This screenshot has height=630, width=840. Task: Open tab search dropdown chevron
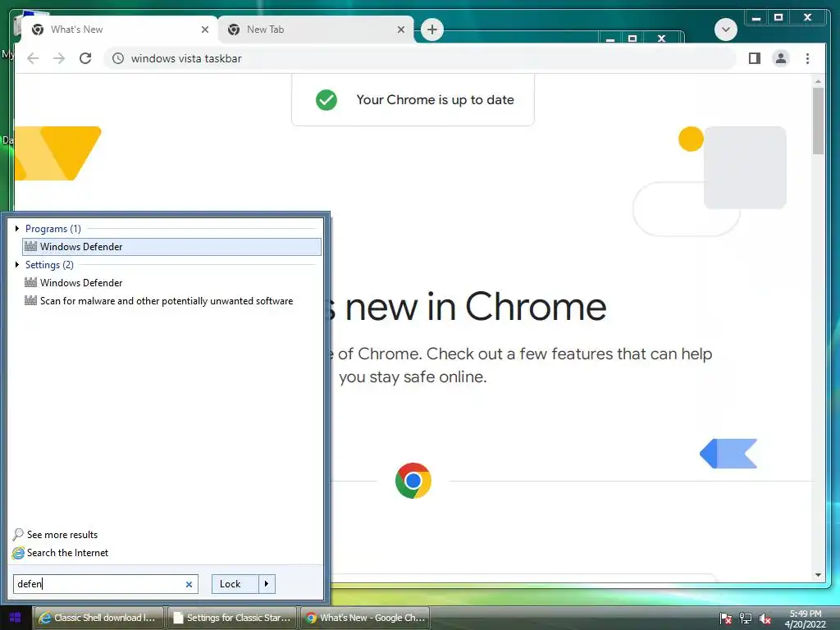[x=726, y=30]
